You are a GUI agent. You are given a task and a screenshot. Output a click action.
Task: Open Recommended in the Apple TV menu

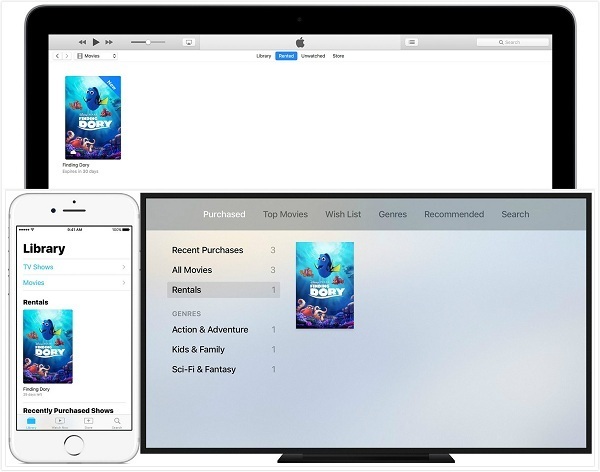point(454,214)
